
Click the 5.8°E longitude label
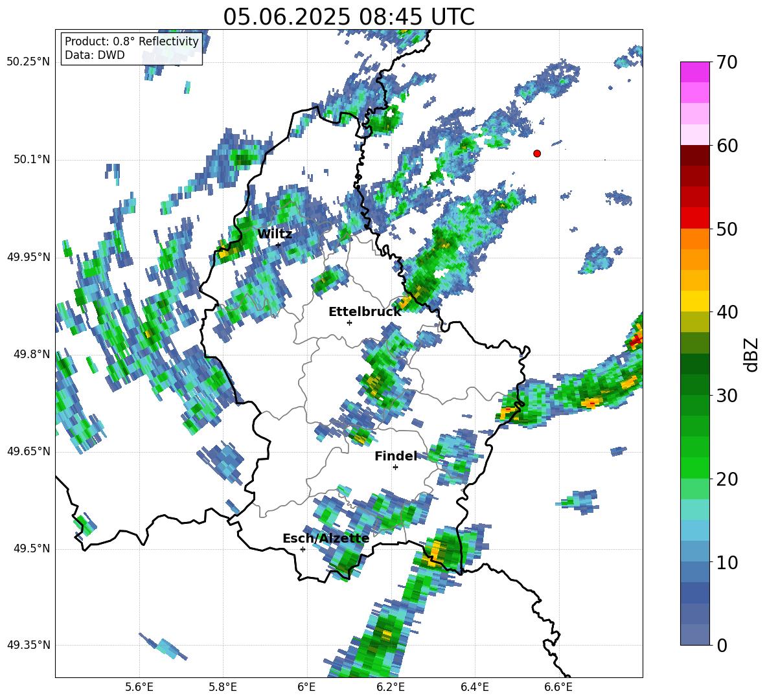pyautogui.click(x=223, y=687)
